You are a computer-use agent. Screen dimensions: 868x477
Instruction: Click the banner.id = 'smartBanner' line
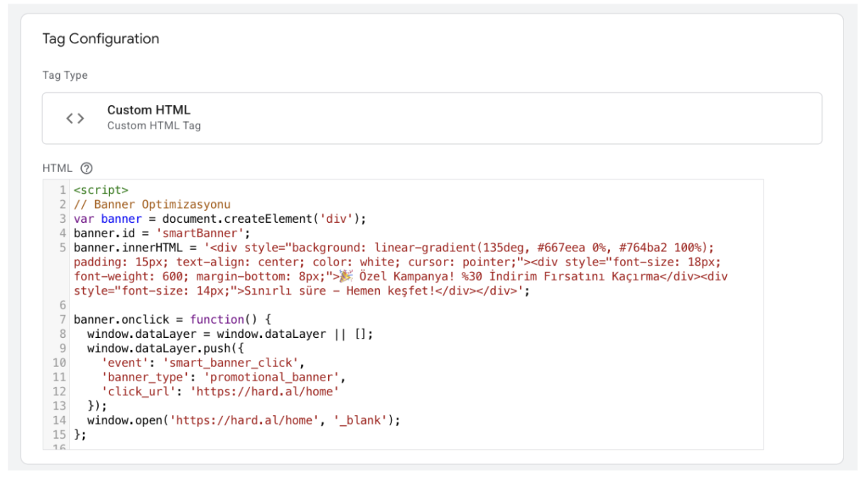coord(162,233)
